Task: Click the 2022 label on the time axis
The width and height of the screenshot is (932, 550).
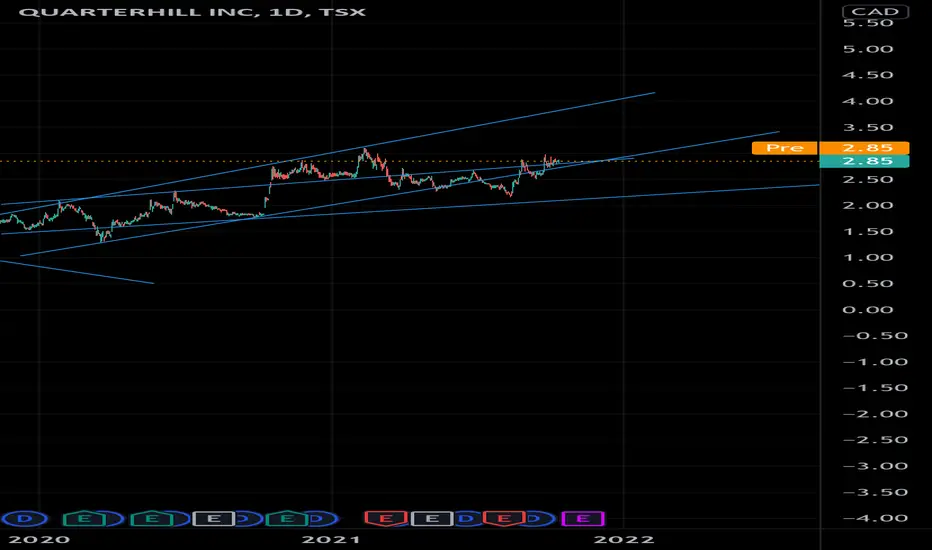Action: coord(624,539)
